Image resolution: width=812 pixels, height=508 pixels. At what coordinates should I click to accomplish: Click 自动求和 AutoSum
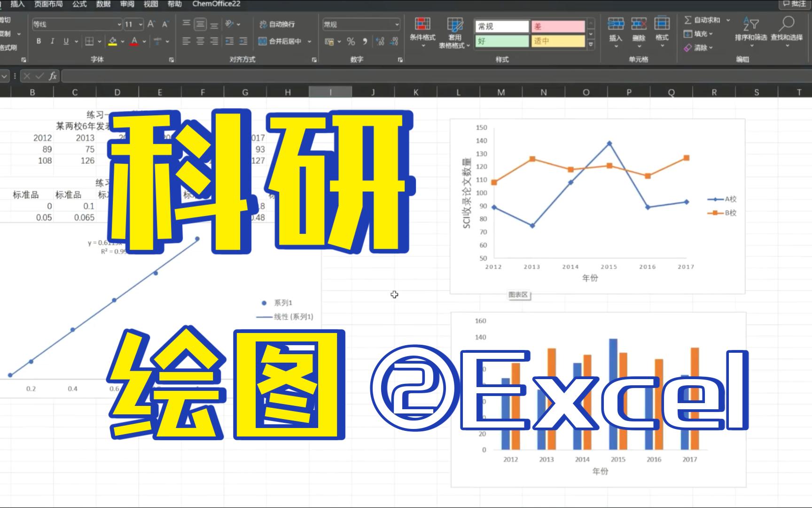coord(703,20)
